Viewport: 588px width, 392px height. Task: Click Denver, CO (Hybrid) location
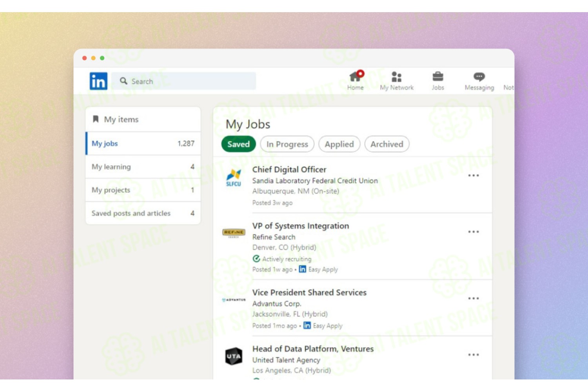[x=284, y=247]
